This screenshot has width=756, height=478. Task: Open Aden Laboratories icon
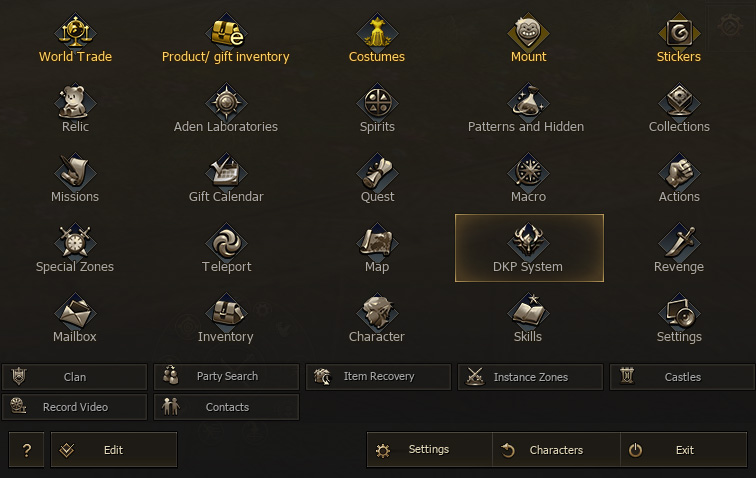click(x=226, y=102)
